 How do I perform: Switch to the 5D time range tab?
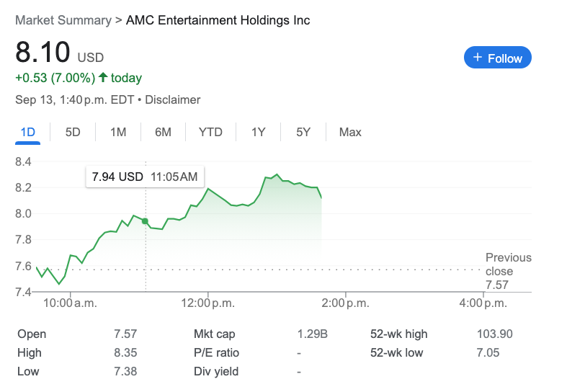click(73, 132)
